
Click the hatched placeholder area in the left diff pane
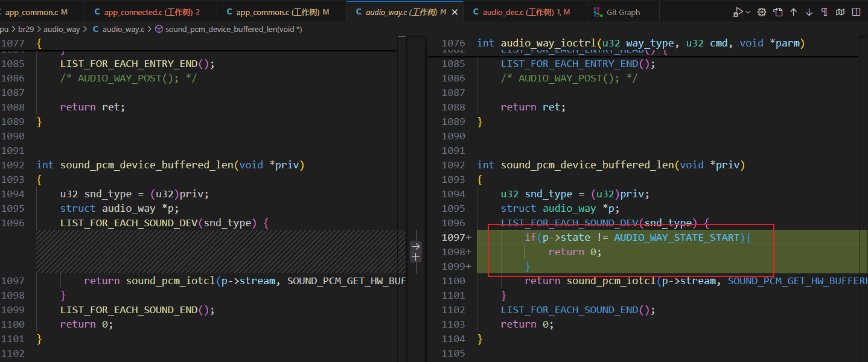pyautogui.click(x=220, y=252)
